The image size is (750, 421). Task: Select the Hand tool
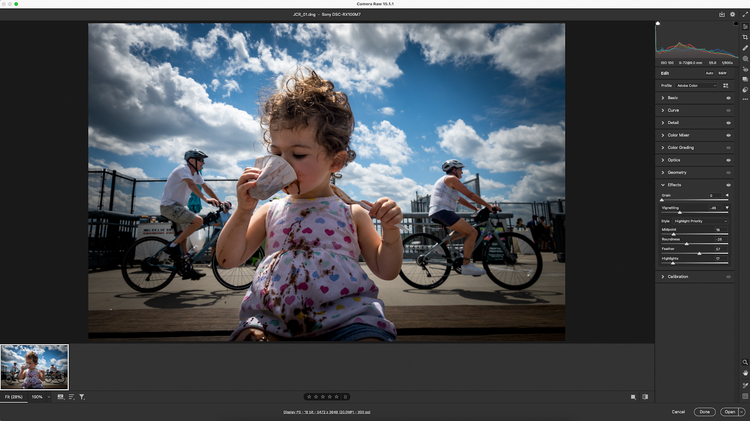point(745,373)
